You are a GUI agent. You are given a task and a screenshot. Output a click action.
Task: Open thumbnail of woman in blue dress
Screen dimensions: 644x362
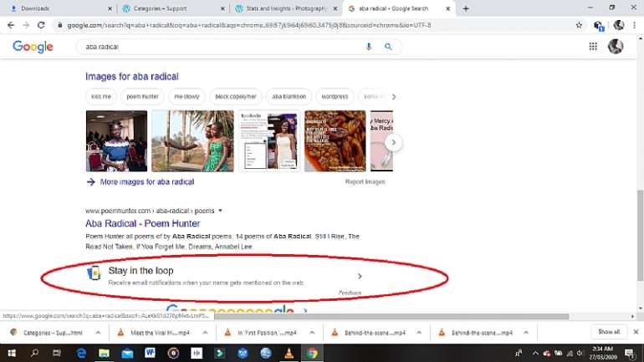point(116,140)
